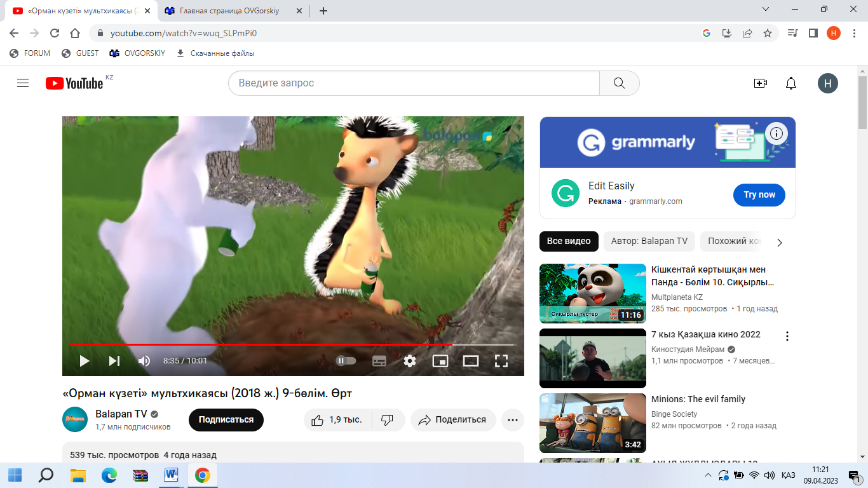The width and height of the screenshot is (868, 488).
Task: Open the Balapan TV channel name link
Action: point(121,414)
